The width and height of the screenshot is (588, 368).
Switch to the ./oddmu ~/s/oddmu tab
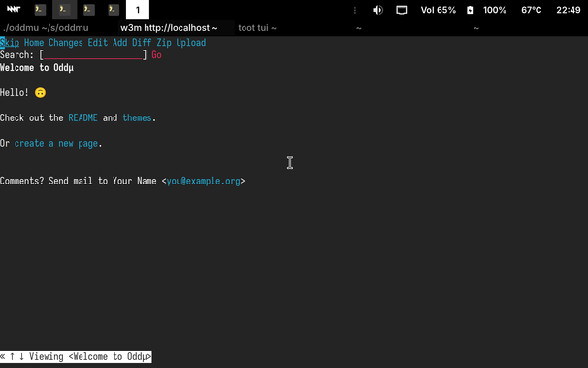[46, 28]
